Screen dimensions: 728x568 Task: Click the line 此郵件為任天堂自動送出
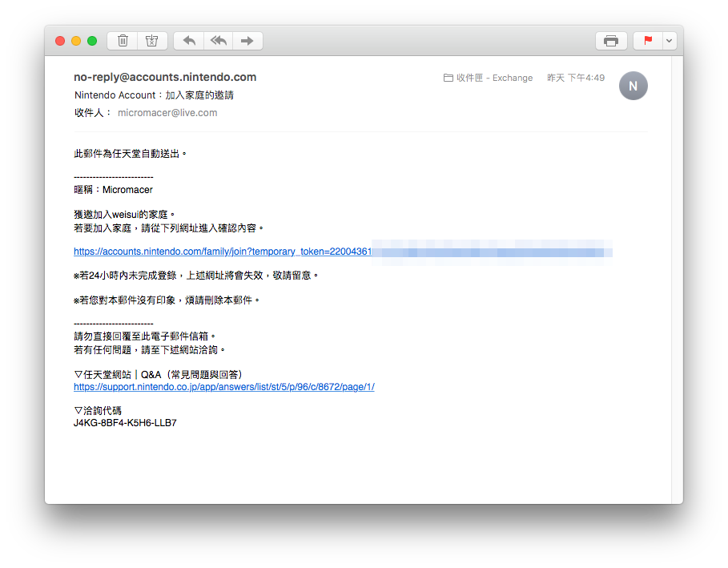point(130,154)
